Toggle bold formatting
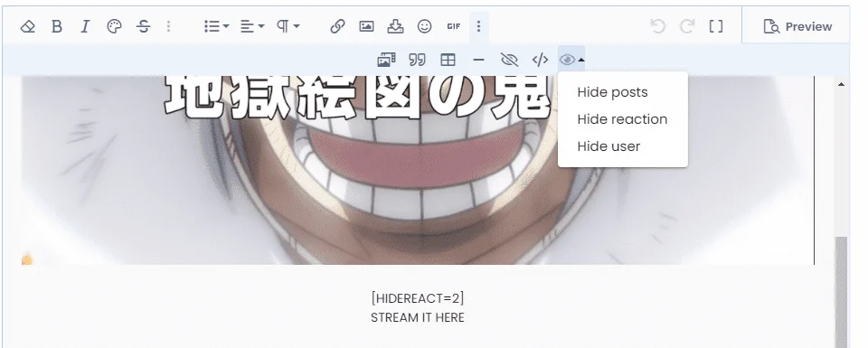This screenshot has width=868, height=348. [56, 26]
